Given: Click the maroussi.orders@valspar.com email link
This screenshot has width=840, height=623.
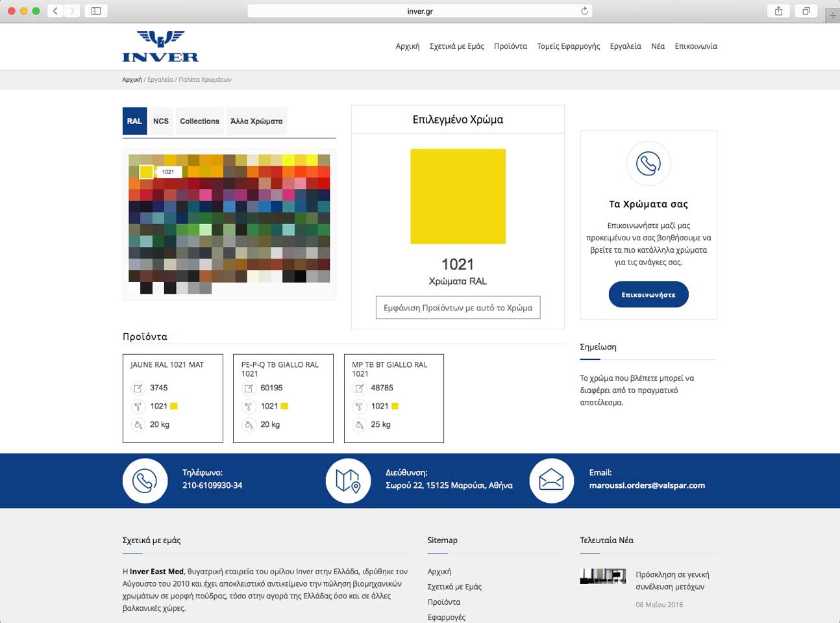Looking at the screenshot, I should pyautogui.click(x=647, y=485).
